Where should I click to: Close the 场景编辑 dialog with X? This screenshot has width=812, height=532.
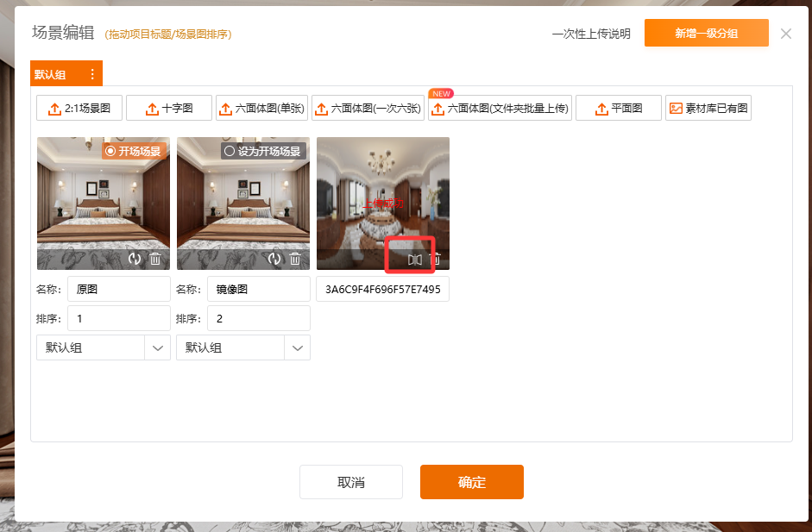coord(785,34)
